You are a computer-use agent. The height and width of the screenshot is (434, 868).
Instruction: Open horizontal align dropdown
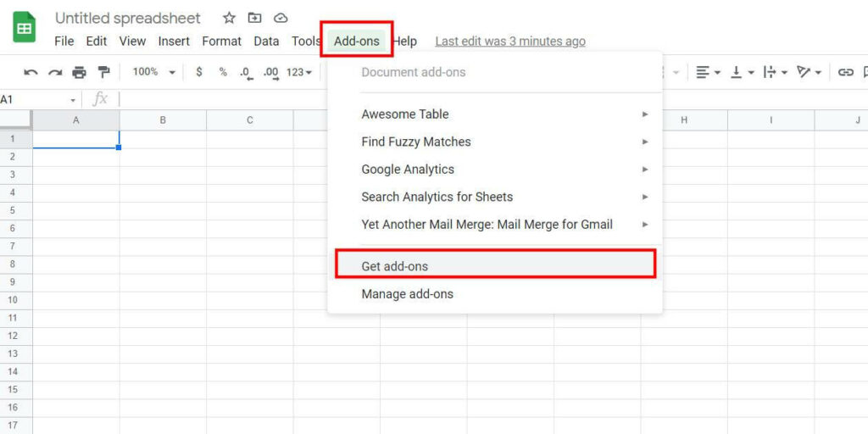tap(708, 72)
